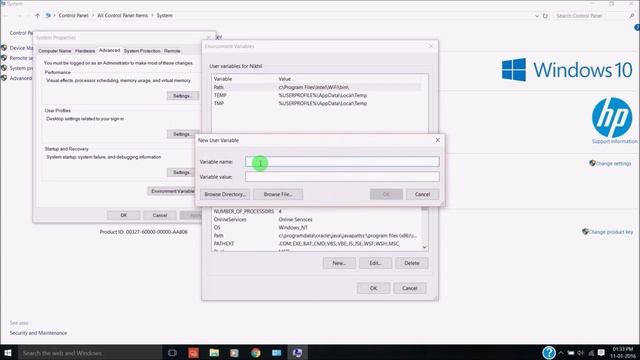Click OK in Environment Variables window
The height and width of the screenshot is (360, 640).
[x=373, y=288]
